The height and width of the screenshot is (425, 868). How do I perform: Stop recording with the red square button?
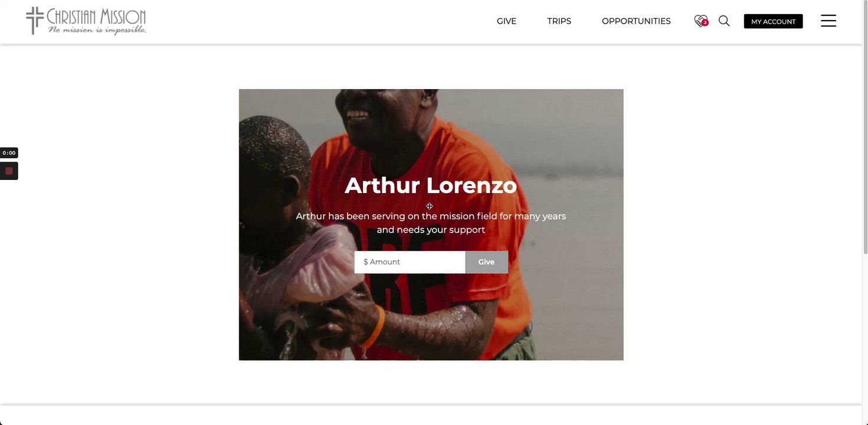click(9, 171)
